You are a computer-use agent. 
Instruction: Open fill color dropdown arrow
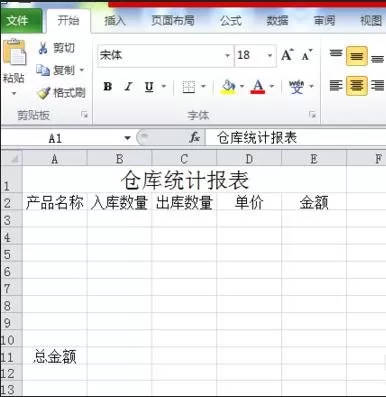click(242, 86)
